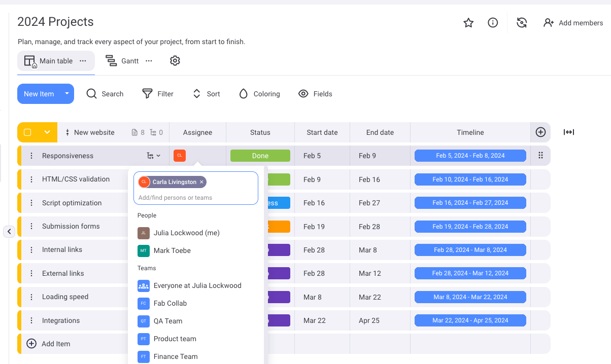
Task: Switch to Gantt view
Action: pos(122,61)
